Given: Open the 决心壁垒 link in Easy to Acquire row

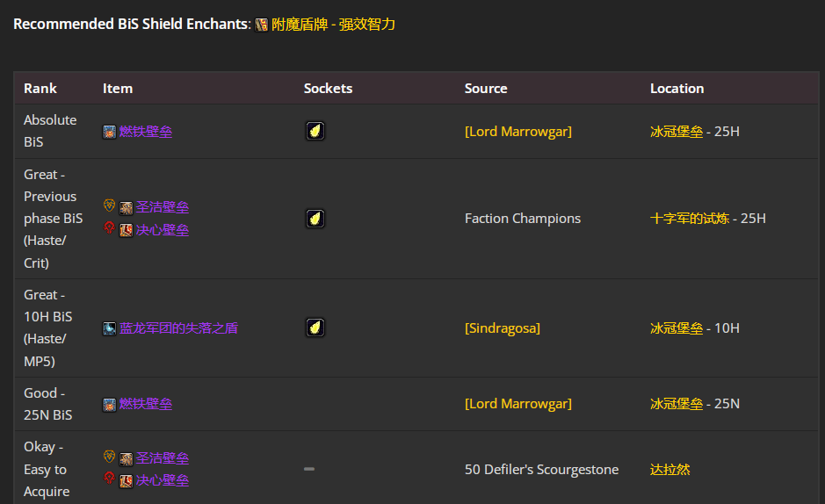Looking at the screenshot, I should point(162,480).
